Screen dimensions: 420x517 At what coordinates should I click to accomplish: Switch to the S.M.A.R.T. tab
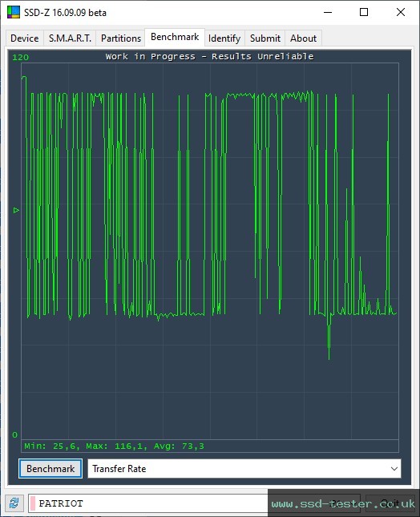pos(70,38)
